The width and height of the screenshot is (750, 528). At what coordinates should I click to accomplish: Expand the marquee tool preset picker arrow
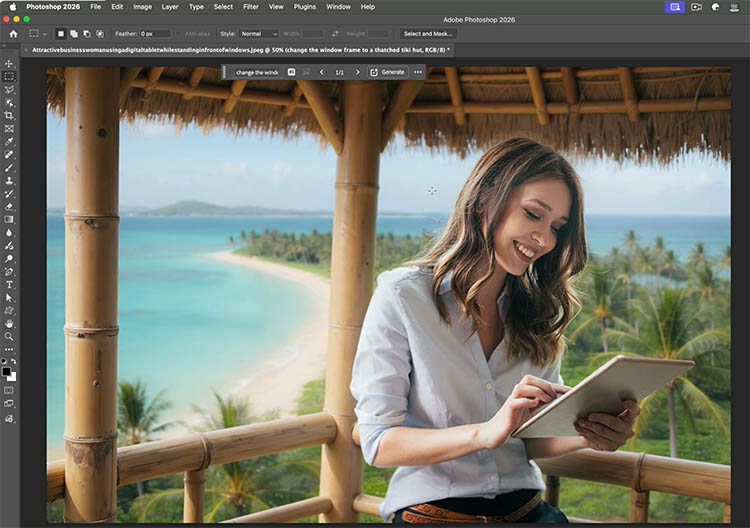[45, 33]
